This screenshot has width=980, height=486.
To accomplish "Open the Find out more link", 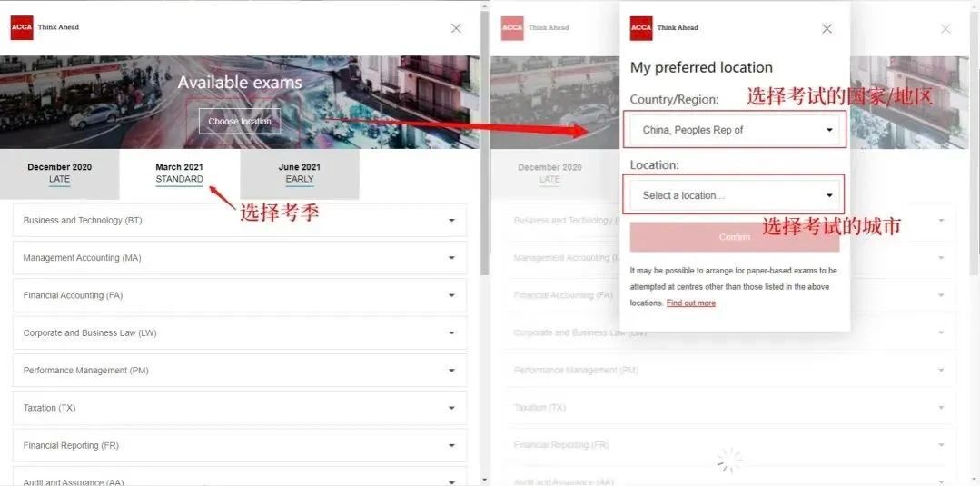I will (690, 303).
